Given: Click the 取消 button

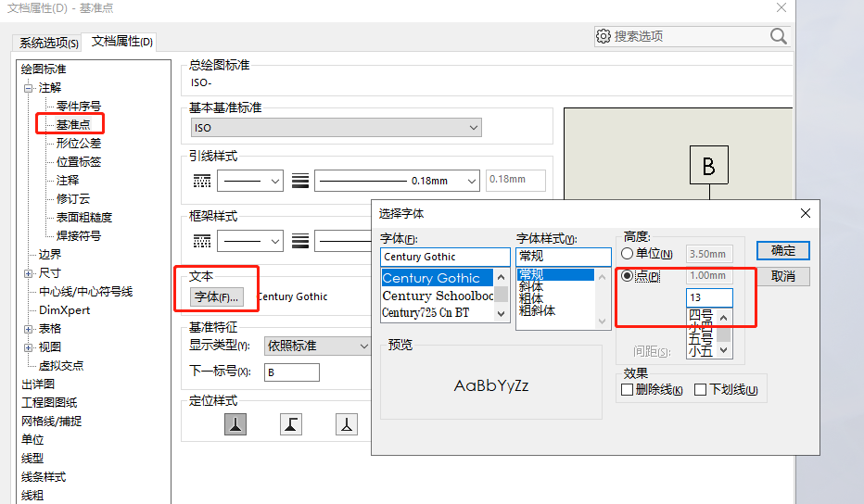Looking at the screenshot, I should [783, 276].
